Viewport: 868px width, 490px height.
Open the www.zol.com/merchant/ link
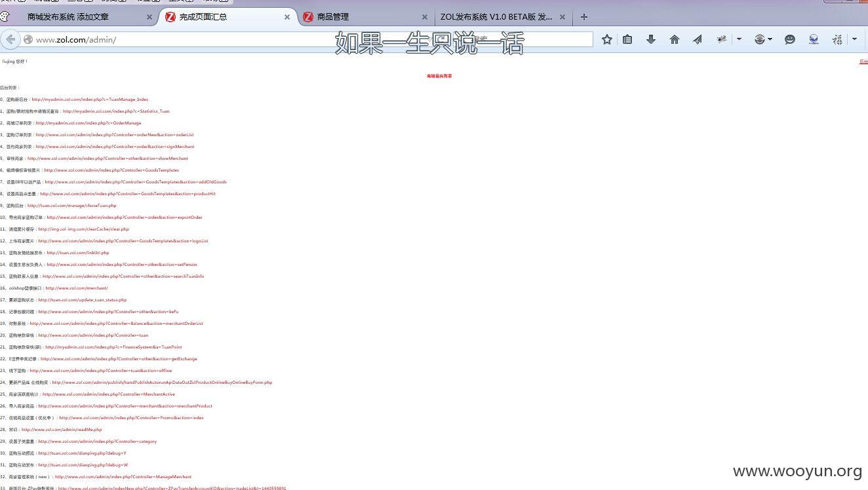pos(77,288)
